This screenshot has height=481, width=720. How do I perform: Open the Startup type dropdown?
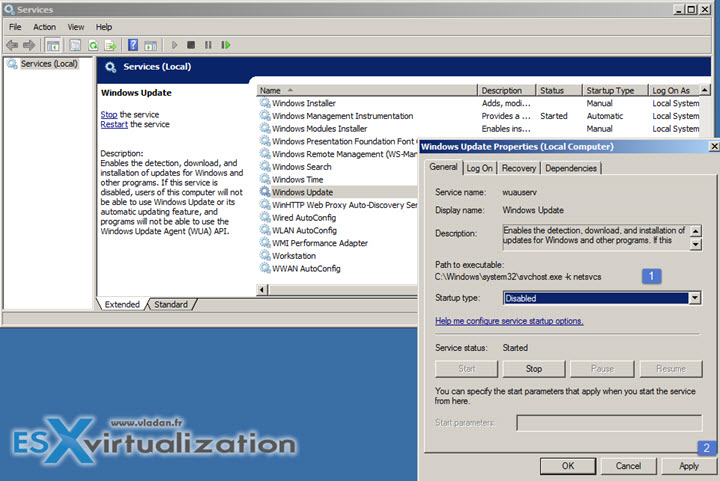(x=695, y=298)
